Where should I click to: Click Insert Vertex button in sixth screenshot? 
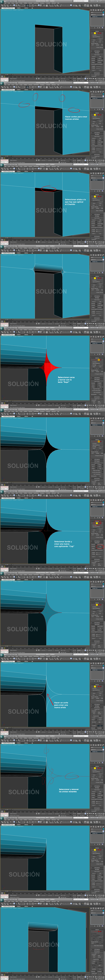(97, 463)
